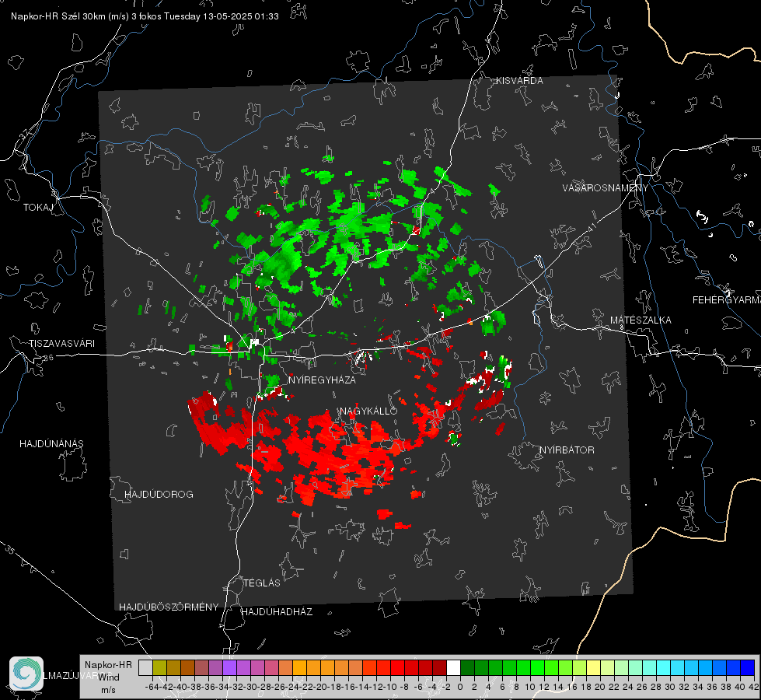The image size is (761, 700).
Task: Click the road number 41 marker
Action: coord(592,227)
